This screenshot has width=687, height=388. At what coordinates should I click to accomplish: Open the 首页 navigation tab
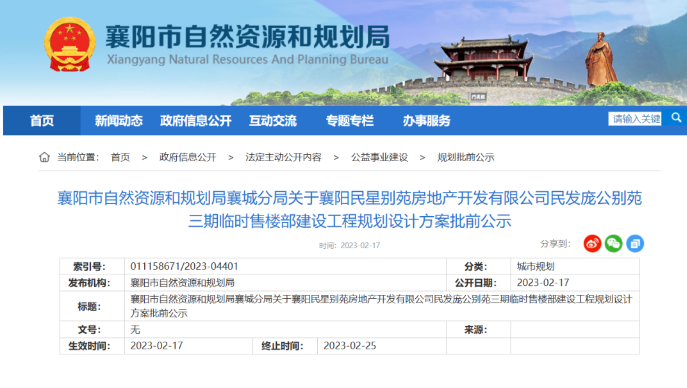tap(42, 120)
